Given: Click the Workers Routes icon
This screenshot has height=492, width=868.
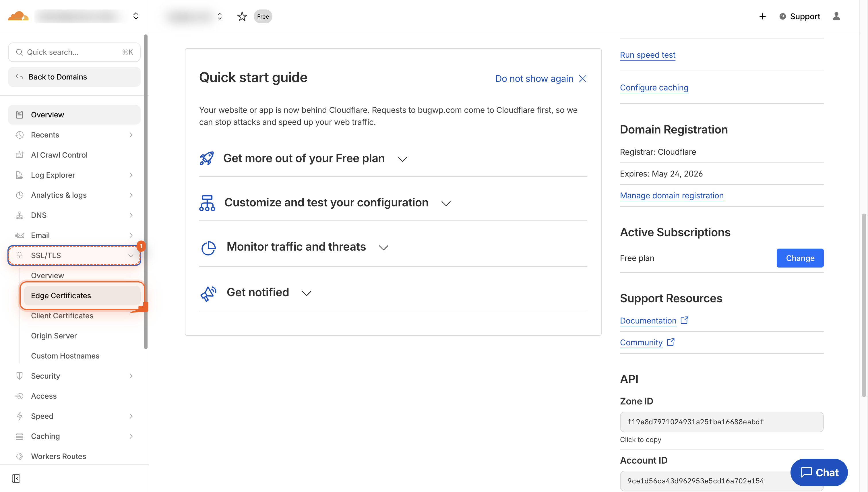Looking at the screenshot, I should pyautogui.click(x=19, y=456).
